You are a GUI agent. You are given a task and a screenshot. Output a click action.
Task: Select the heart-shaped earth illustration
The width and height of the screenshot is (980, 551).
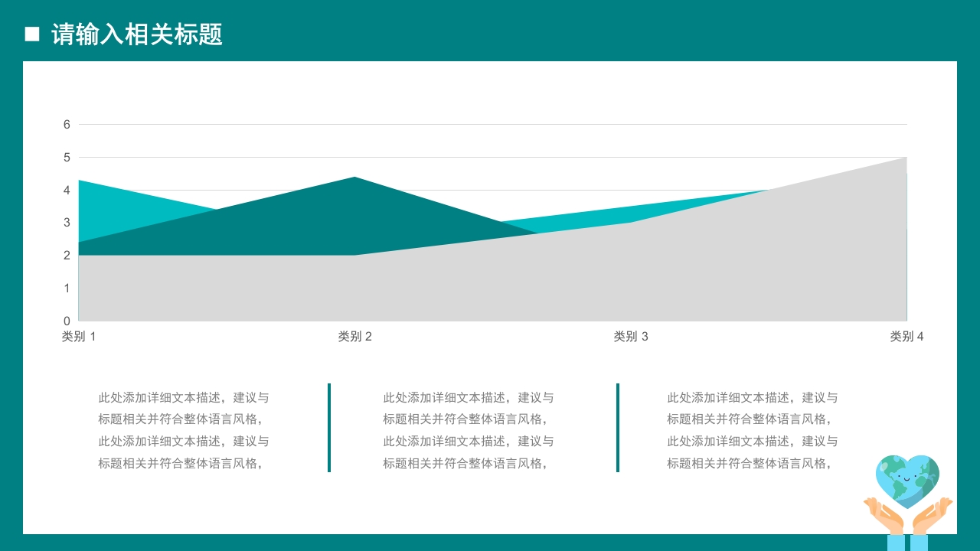click(907, 479)
